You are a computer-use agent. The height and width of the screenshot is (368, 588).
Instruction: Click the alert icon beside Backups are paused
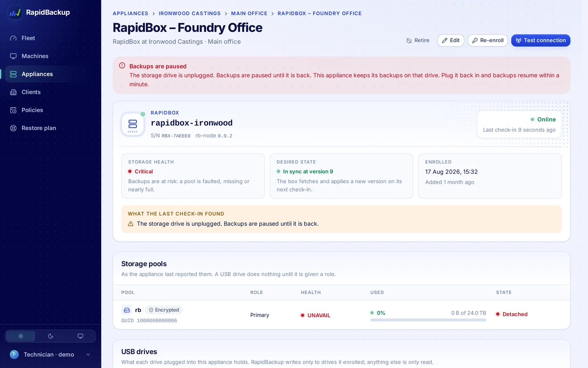pyautogui.click(x=122, y=65)
